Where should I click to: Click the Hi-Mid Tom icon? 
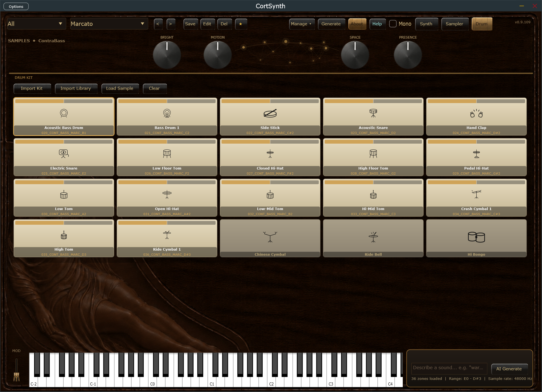point(373,194)
